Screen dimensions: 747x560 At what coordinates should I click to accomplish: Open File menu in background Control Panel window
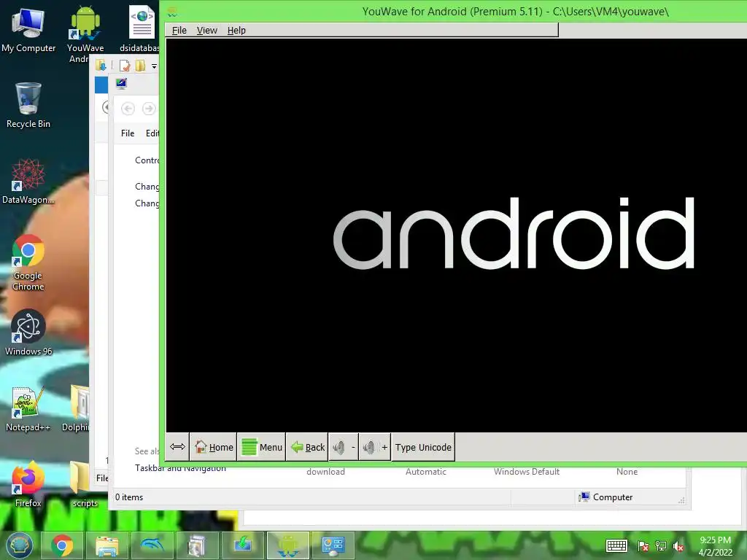(128, 133)
